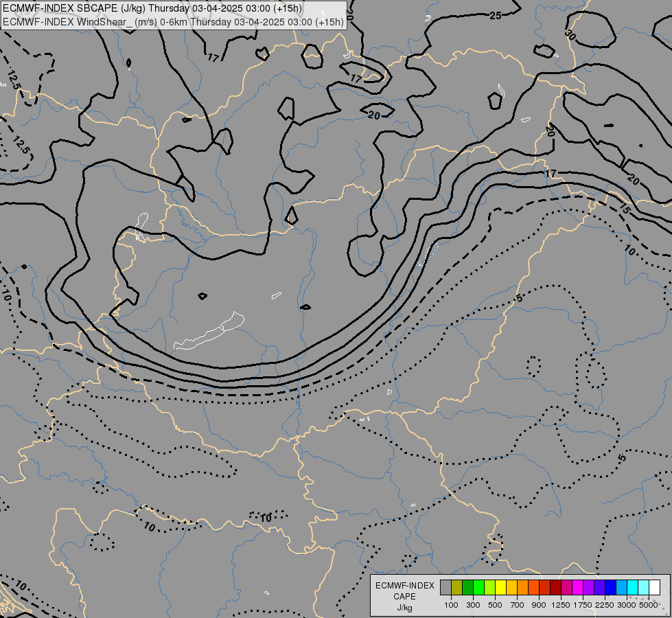Click the legend label 5000
Viewport: 672px width, 618px height.
[x=649, y=605]
